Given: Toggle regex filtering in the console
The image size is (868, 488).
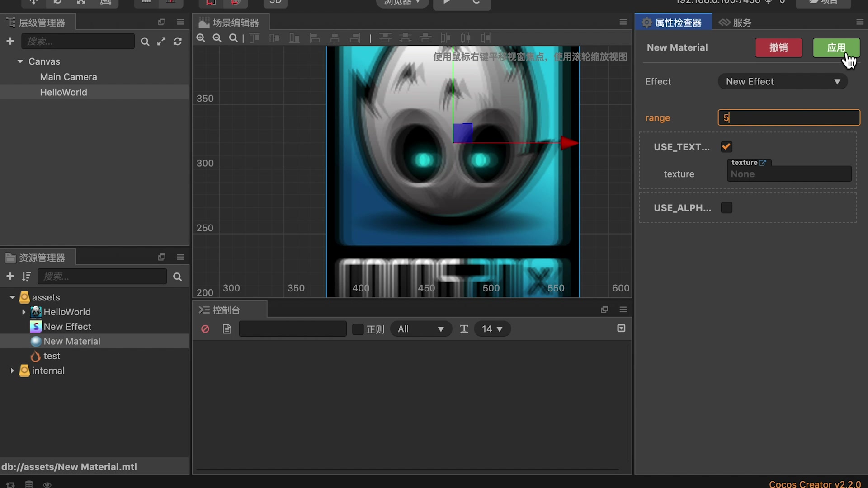Looking at the screenshot, I should (x=358, y=329).
